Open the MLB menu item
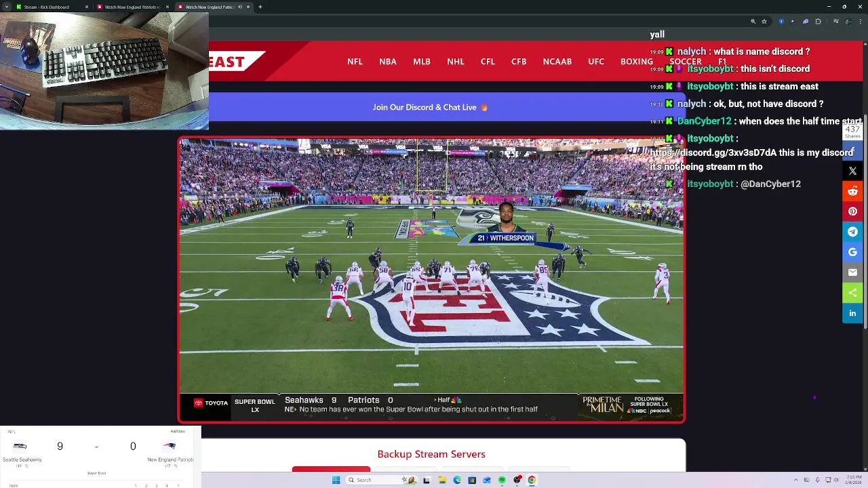Image resolution: width=868 pixels, height=488 pixels. click(x=422, y=62)
